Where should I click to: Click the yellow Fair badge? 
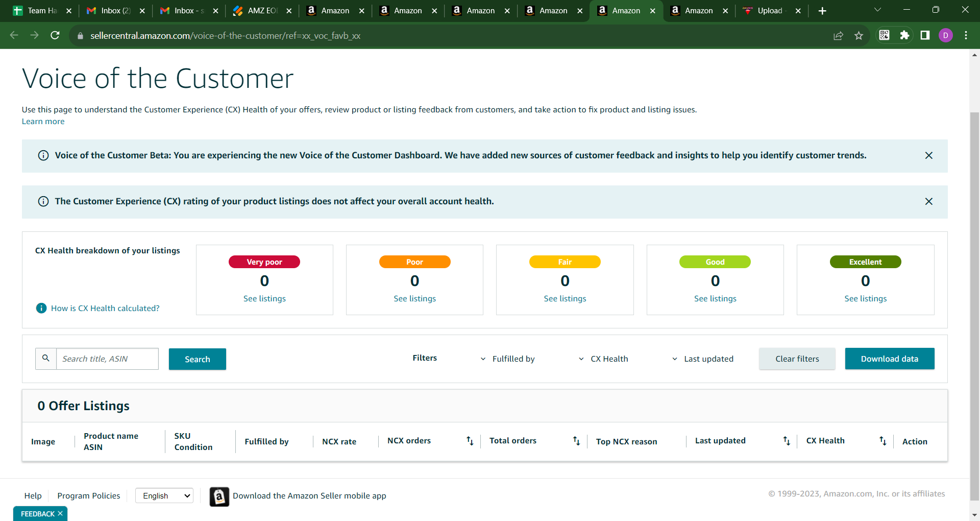point(565,262)
